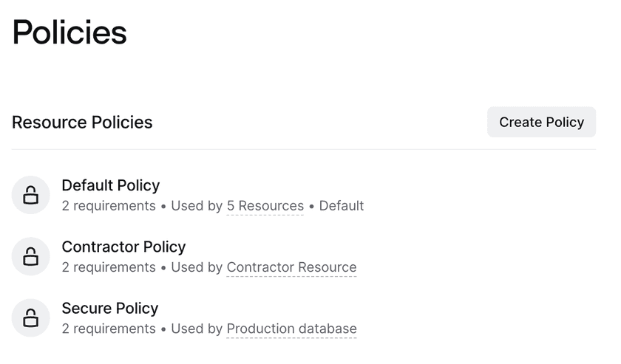Open the Contractor Policy title
The image size is (621, 364).
[123, 247]
